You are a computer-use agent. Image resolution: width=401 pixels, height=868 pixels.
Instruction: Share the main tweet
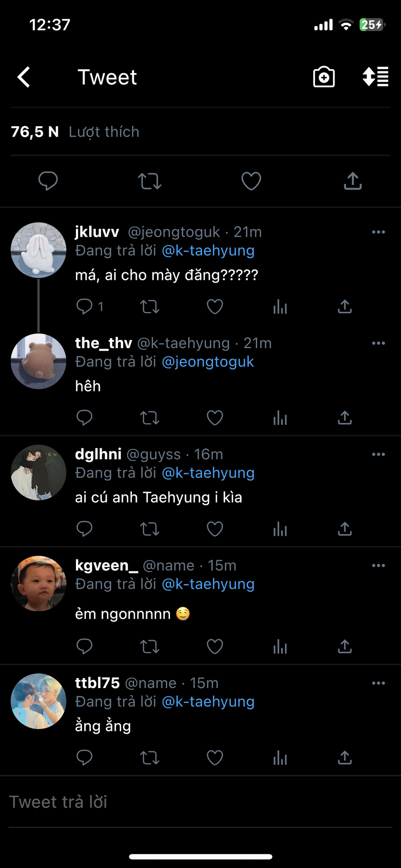(353, 181)
